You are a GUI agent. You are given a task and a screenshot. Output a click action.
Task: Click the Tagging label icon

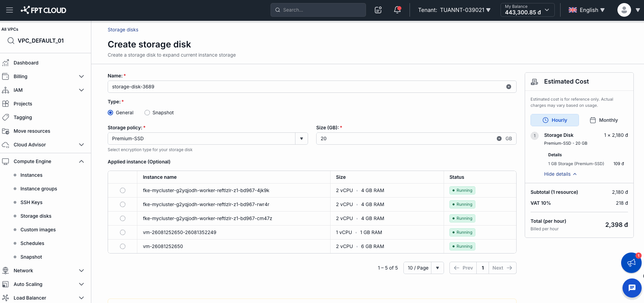tap(5, 117)
